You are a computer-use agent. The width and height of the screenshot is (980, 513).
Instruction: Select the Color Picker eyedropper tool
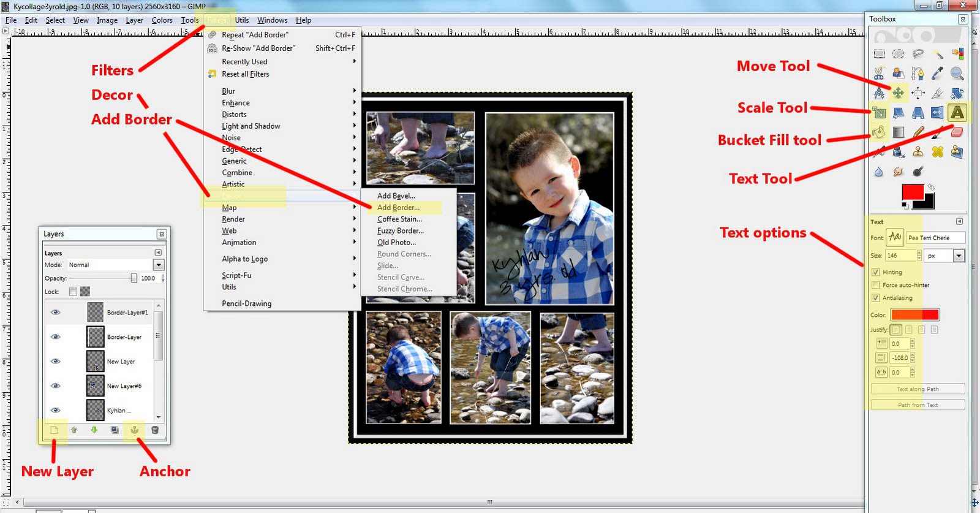click(x=938, y=74)
